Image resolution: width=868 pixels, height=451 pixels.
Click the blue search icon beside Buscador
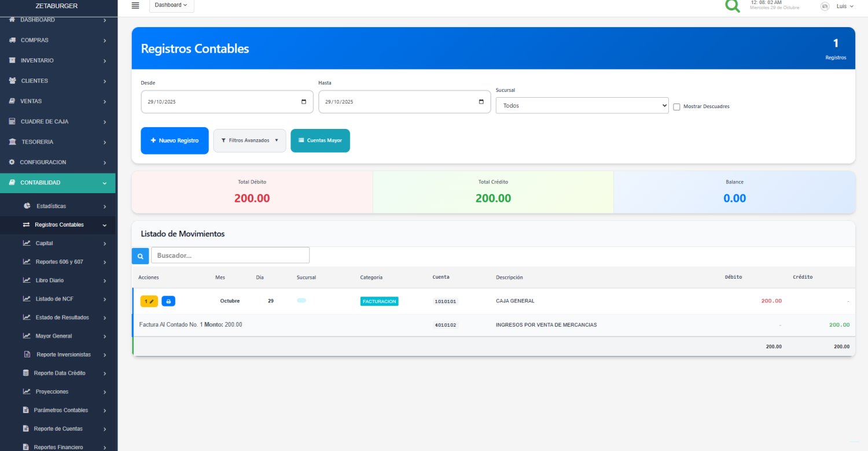pyautogui.click(x=140, y=256)
